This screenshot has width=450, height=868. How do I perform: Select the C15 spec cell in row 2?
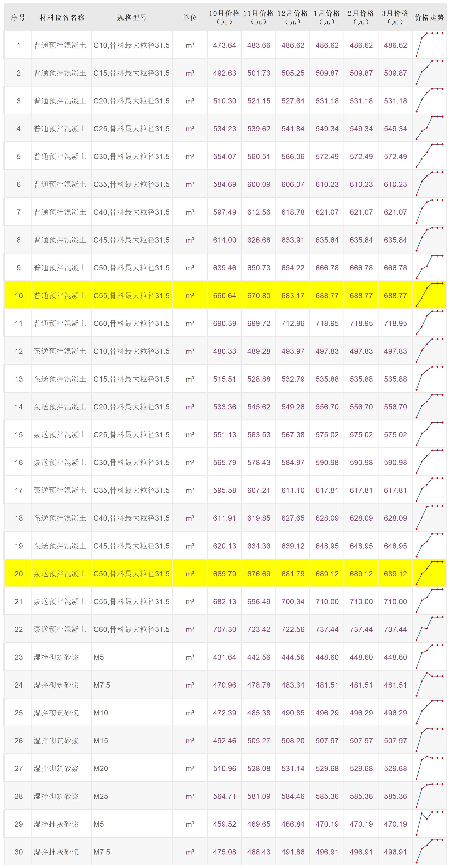tap(131, 73)
